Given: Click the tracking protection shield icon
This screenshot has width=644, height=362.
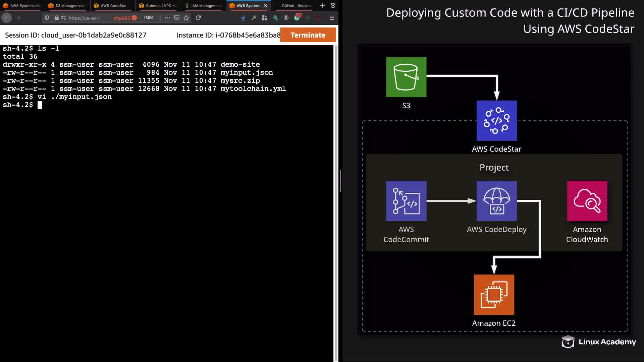Looking at the screenshot, I should tap(47, 18).
